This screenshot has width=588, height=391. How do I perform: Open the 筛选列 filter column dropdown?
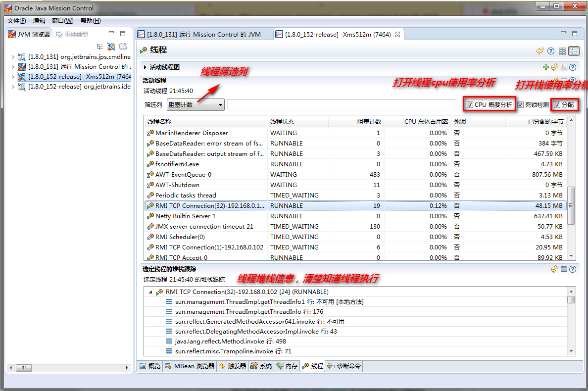(x=196, y=105)
